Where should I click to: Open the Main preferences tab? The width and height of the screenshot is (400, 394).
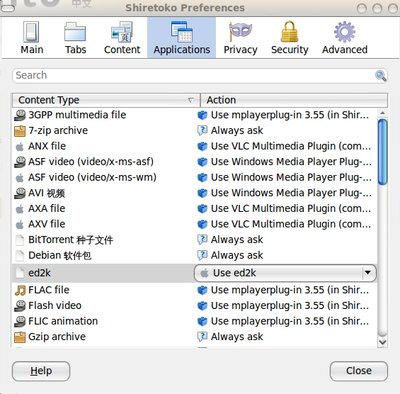point(32,38)
